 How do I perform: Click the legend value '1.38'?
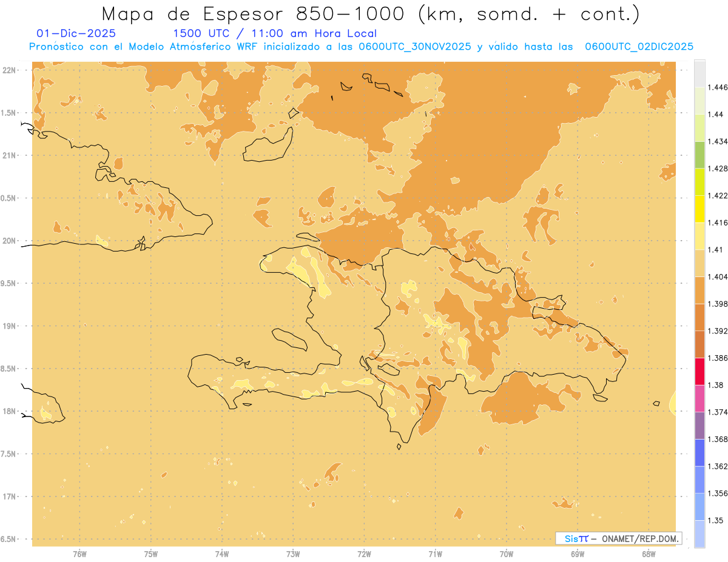(x=716, y=385)
